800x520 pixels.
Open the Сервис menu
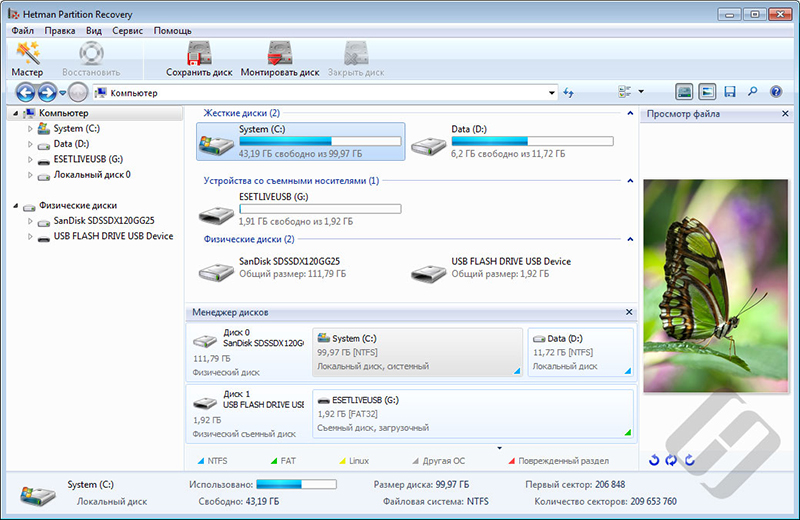click(x=127, y=31)
